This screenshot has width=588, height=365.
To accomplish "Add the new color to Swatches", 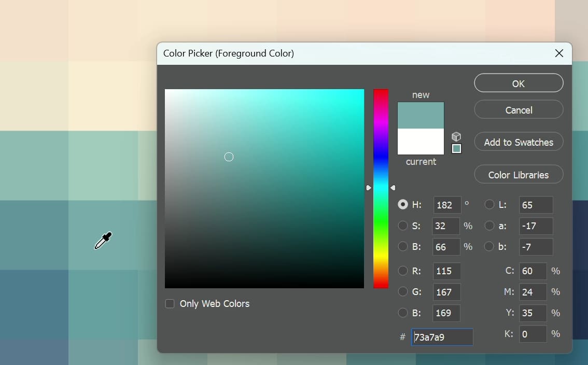I will (x=519, y=142).
